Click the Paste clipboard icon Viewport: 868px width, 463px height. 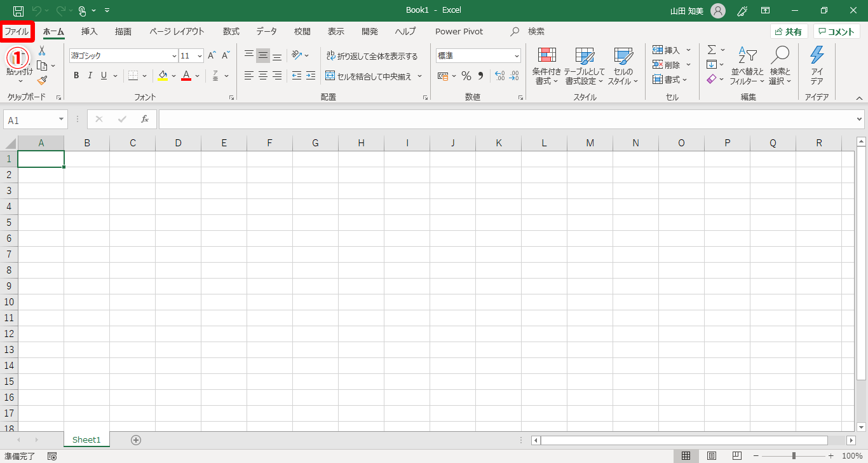(x=18, y=58)
